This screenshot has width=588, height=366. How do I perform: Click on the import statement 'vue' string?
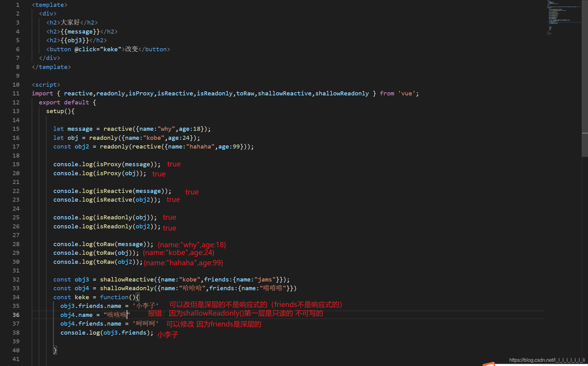[x=407, y=93]
